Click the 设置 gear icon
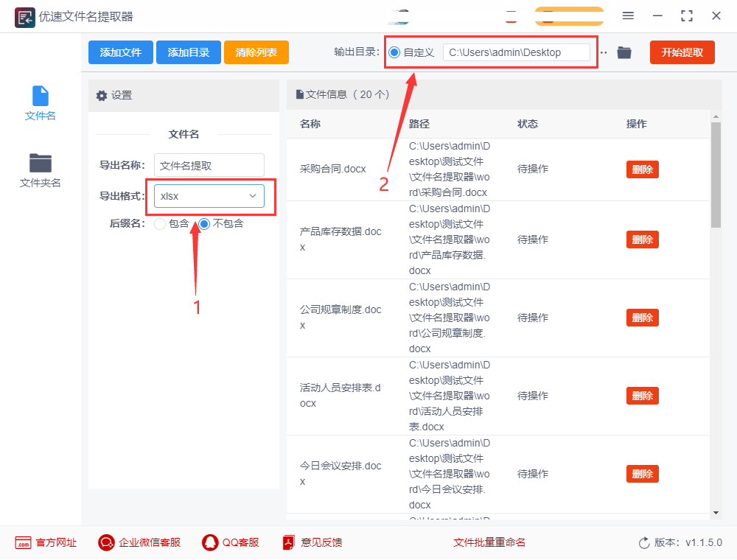 tap(102, 96)
